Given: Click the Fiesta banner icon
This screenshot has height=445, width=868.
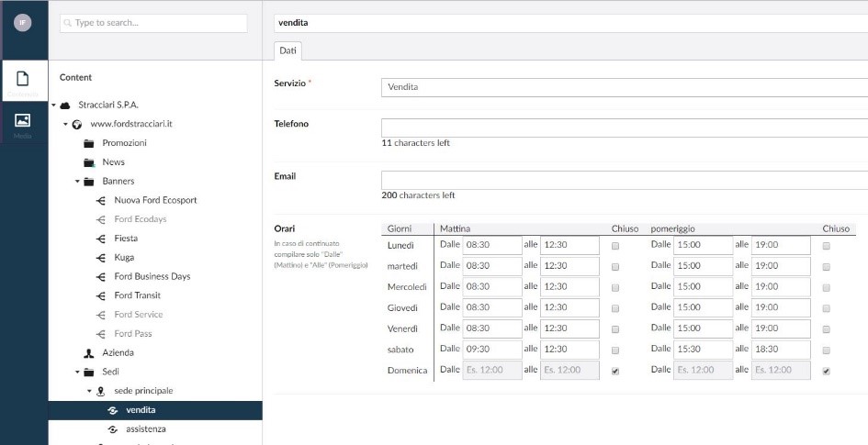Looking at the screenshot, I should click(101, 239).
